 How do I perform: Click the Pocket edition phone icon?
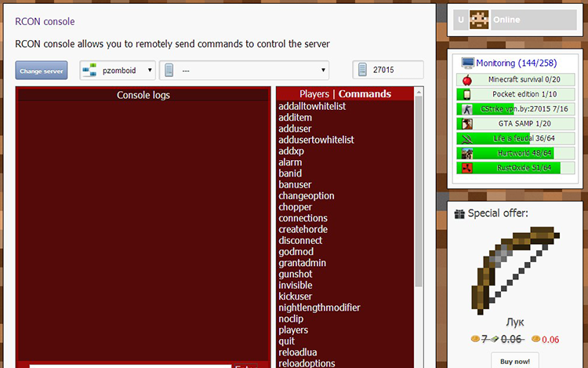(466, 94)
